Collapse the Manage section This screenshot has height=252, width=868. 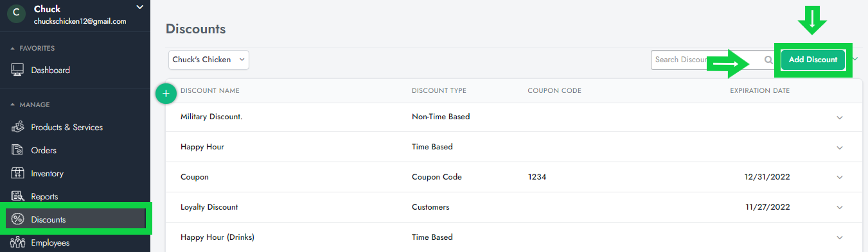[x=13, y=105]
